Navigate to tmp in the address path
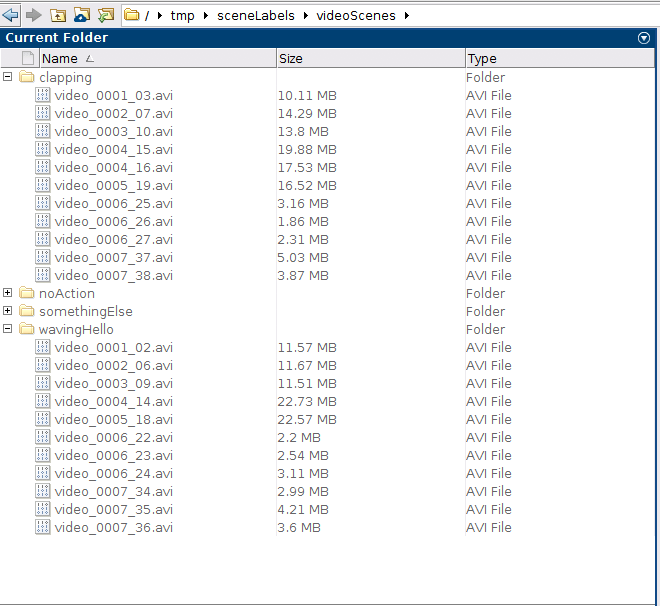This screenshot has height=606, width=660. point(182,16)
